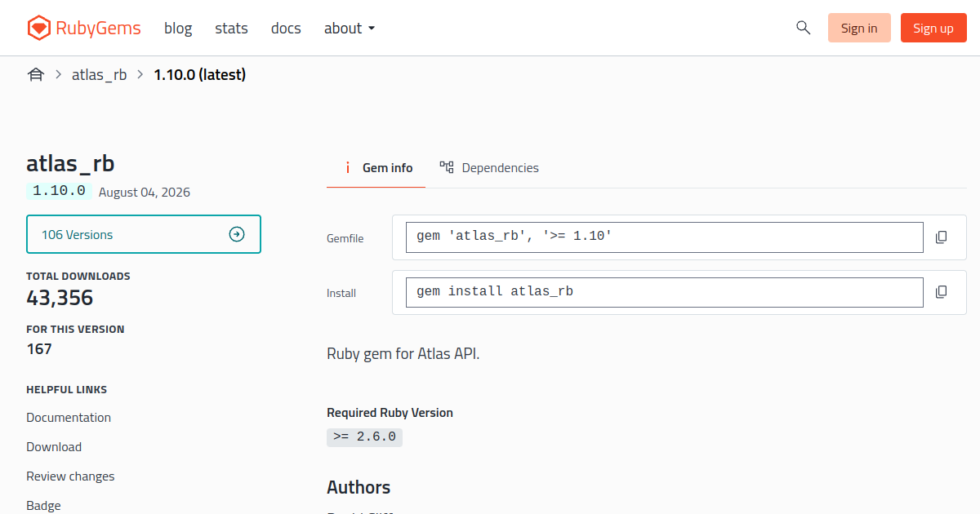Screen dimensions: 980x514
Task: Switch to the Dependencies tab
Action: pos(489,168)
